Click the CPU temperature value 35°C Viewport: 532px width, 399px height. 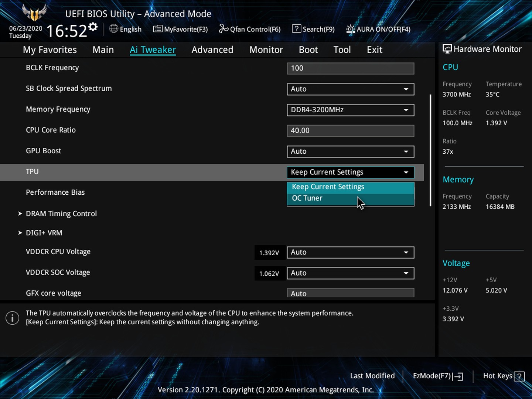(x=492, y=95)
